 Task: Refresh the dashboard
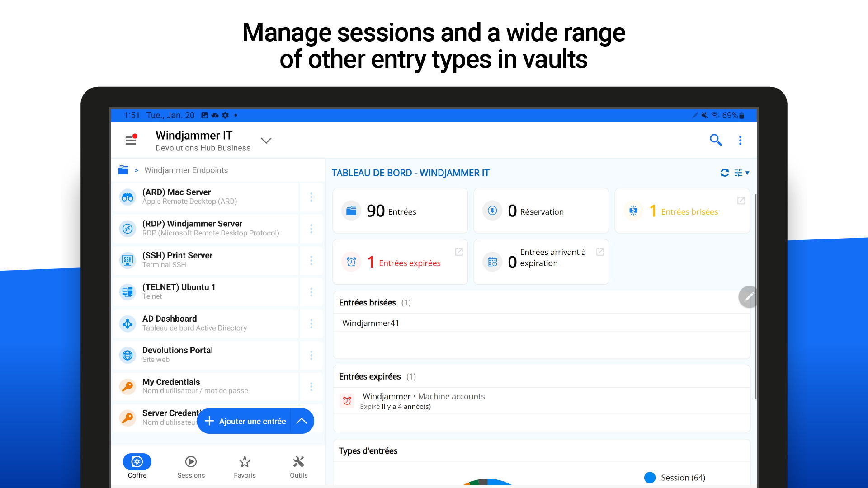(725, 173)
